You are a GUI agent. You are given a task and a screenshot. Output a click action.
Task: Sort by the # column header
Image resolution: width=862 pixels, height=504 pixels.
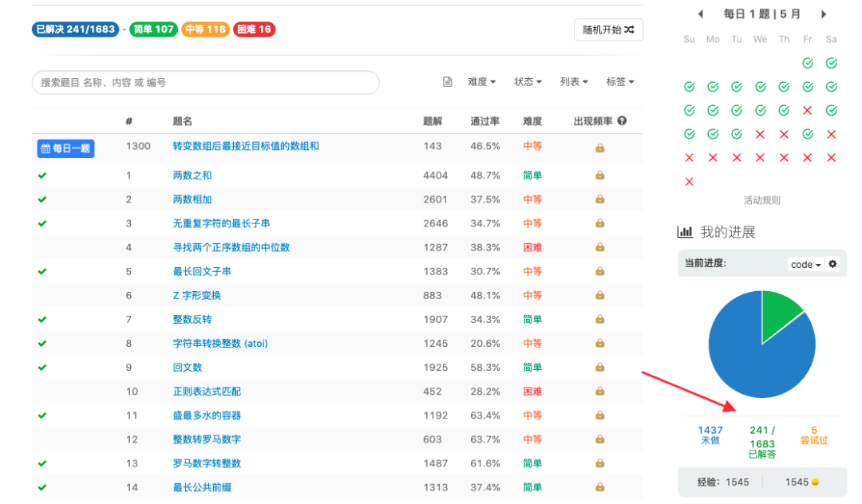pos(129,121)
